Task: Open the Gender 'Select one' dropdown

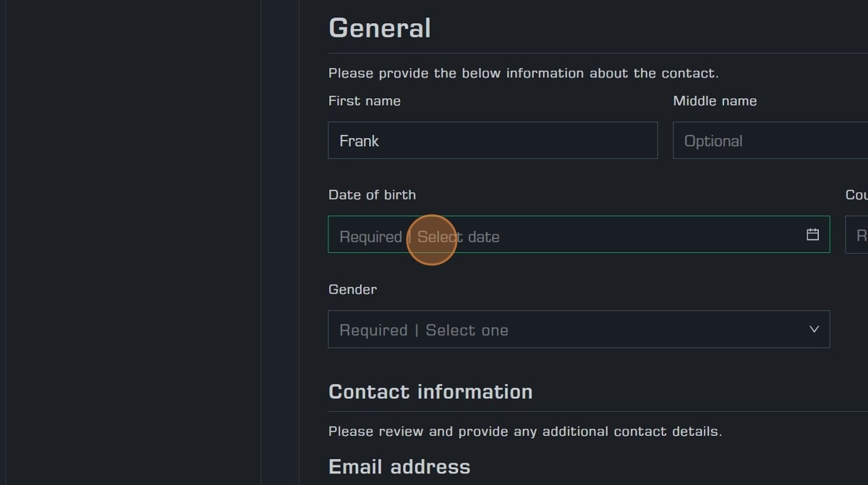Action: point(579,330)
